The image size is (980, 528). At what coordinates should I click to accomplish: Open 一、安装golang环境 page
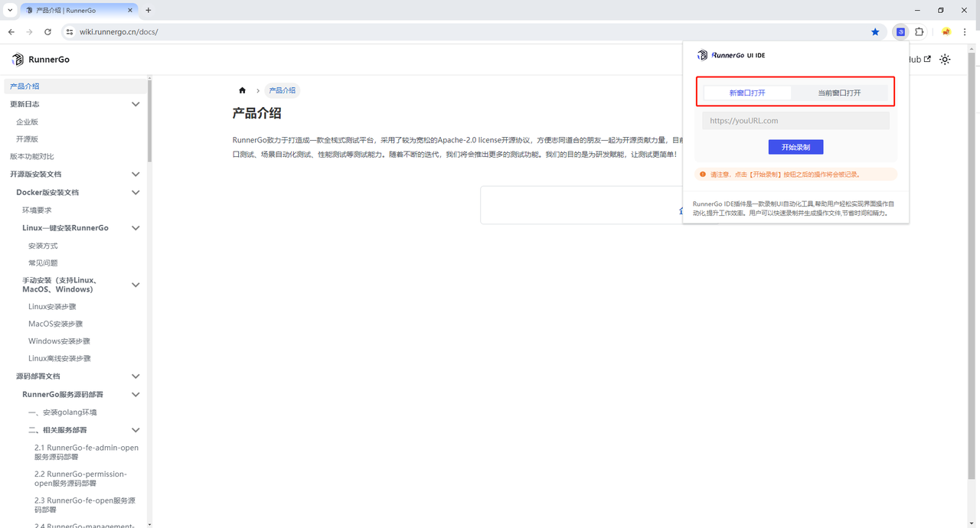[63, 412]
